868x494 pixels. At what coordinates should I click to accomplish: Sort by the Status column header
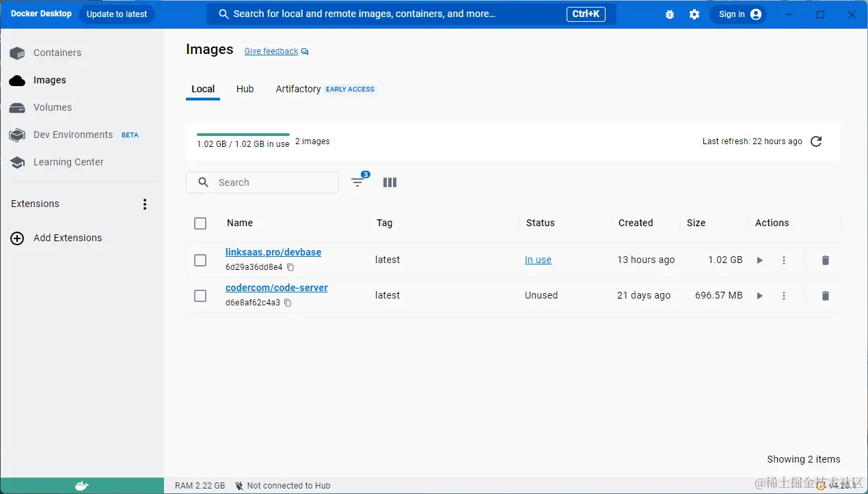click(541, 223)
